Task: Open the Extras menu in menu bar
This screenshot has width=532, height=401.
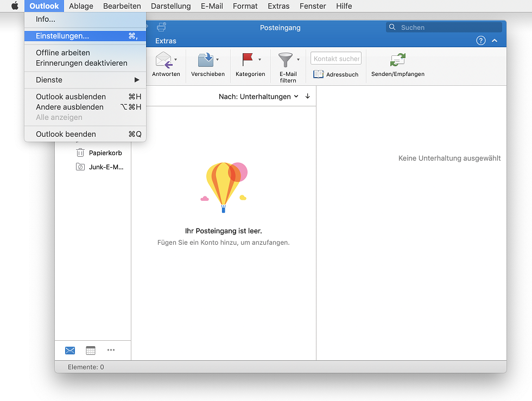Action: (278, 6)
